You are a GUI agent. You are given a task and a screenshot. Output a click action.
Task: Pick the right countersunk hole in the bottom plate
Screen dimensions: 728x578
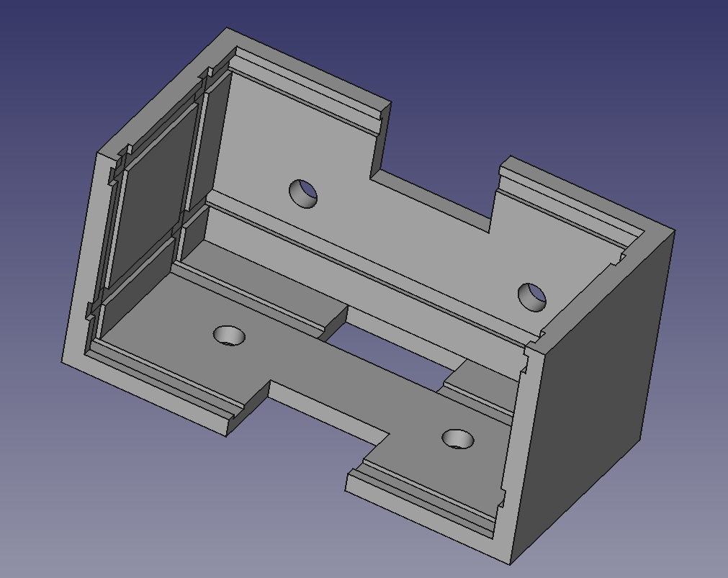pyautogui.click(x=458, y=439)
